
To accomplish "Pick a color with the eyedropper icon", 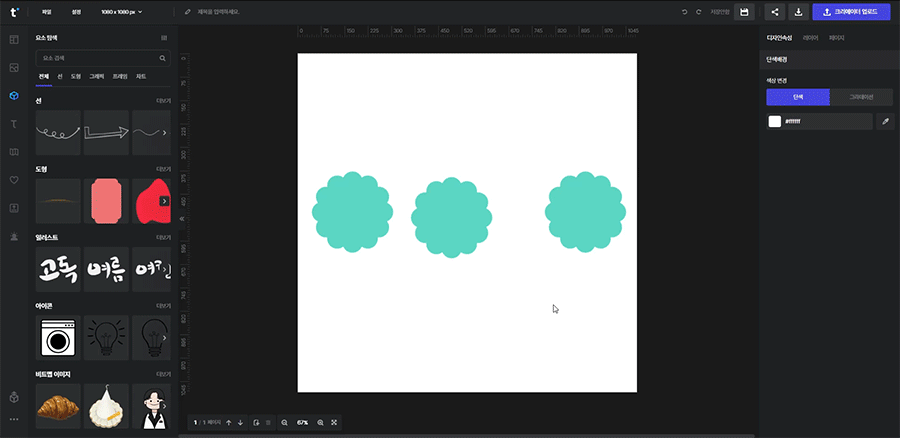I will pos(884,121).
